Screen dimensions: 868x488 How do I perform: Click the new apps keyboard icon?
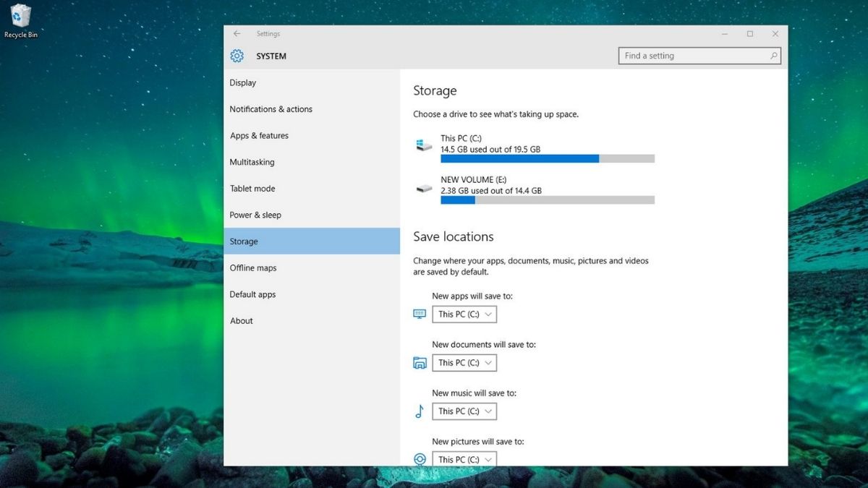420,314
